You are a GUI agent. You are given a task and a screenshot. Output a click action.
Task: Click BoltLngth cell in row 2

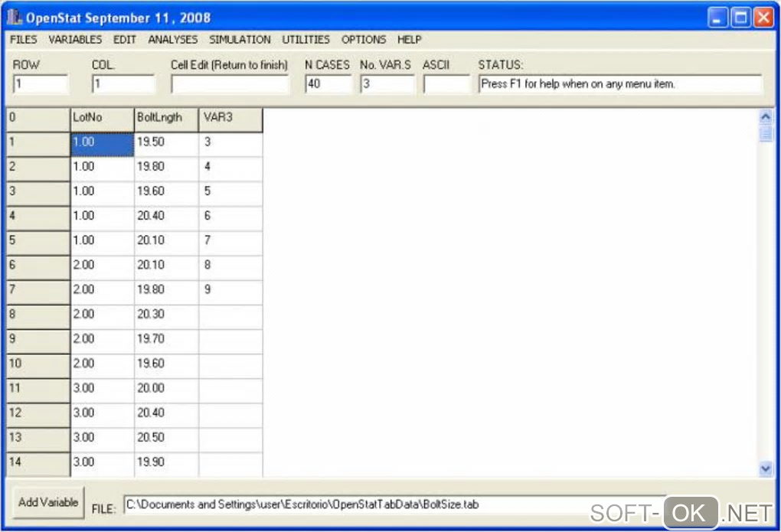pyautogui.click(x=166, y=169)
